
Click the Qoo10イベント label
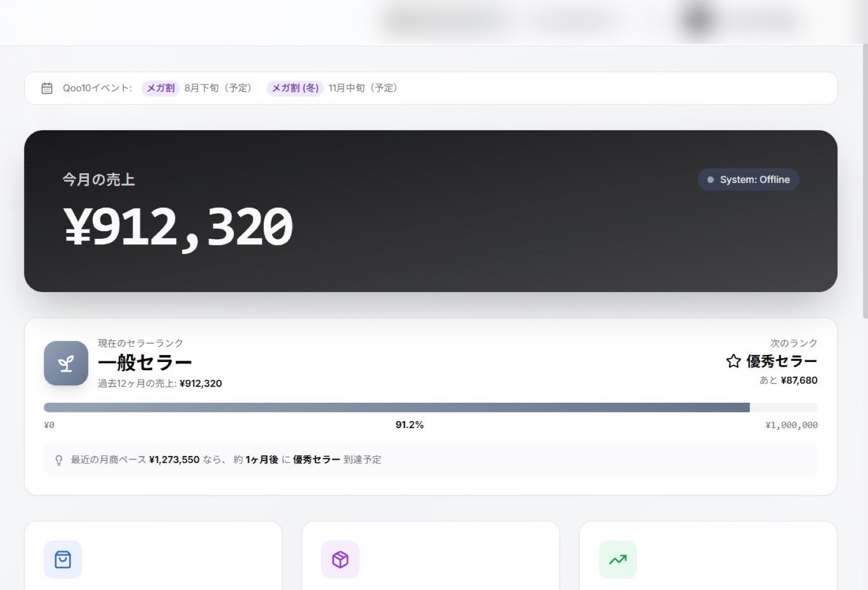[98, 88]
